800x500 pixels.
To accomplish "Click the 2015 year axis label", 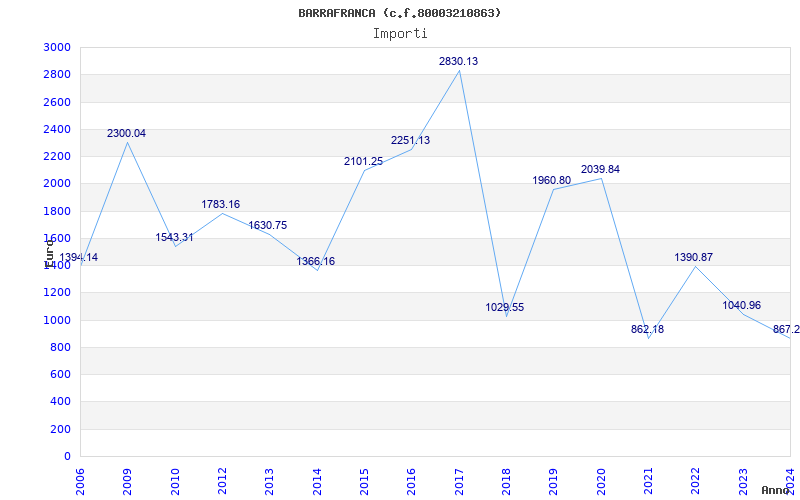I will pyautogui.click(x=364, y=482).
